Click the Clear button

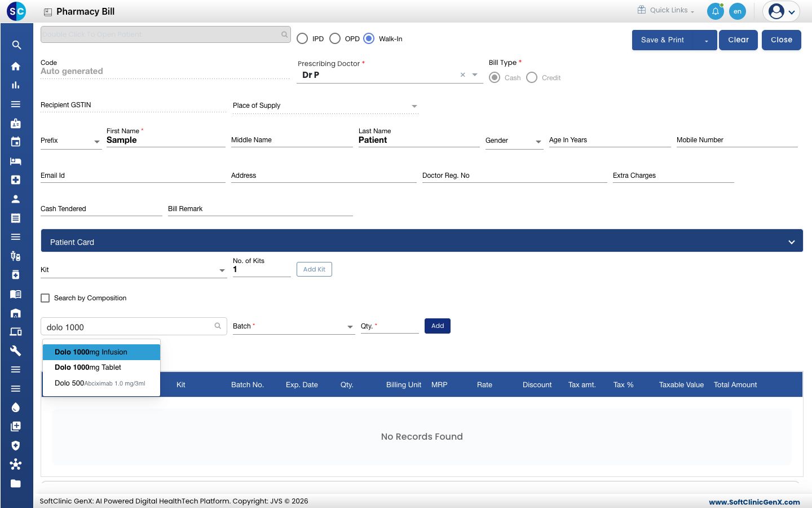tap(739, 40)
